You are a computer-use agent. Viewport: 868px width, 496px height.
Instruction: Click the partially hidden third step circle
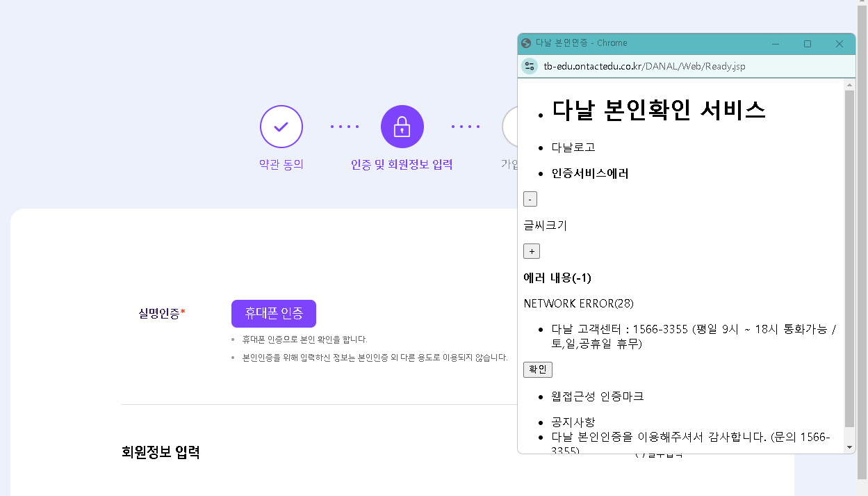click(x=509, y=127)
